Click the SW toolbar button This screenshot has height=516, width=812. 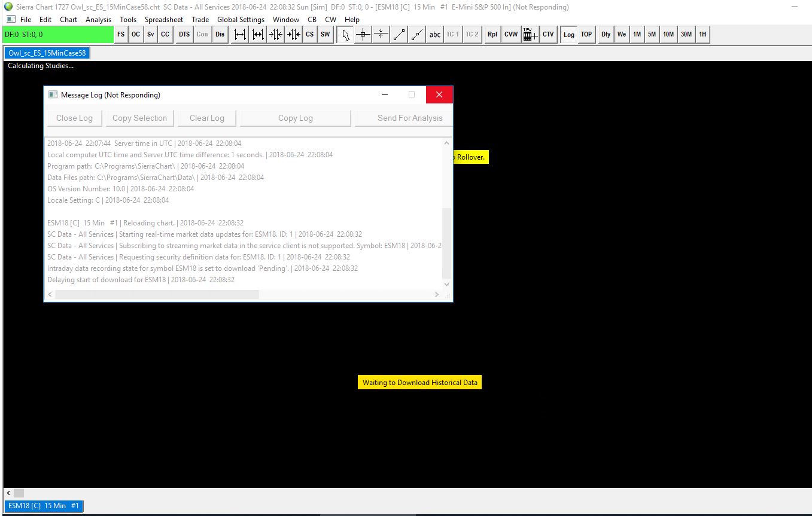coord(325,35)
